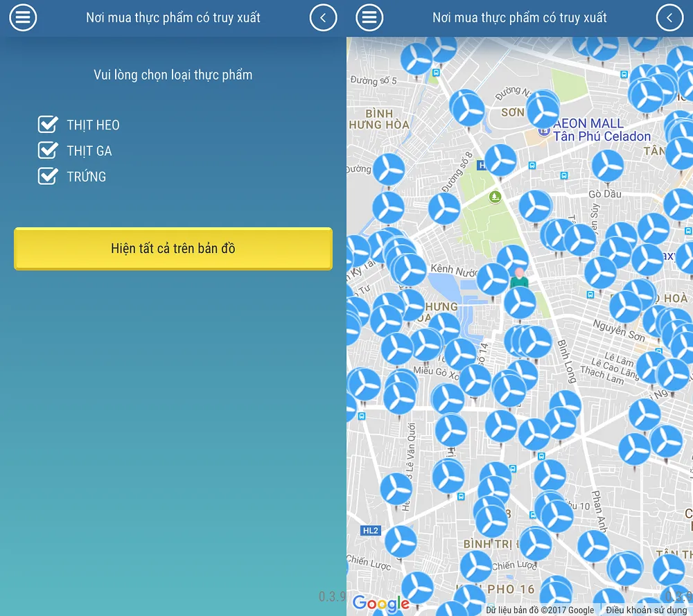This screenshot has height=616, width=693.
Task: Click the Google logo on the map
Action: click(380, 603)
